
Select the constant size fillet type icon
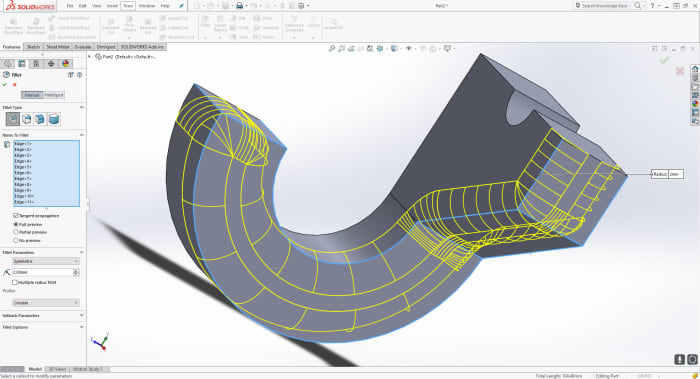tap(12, 119)
